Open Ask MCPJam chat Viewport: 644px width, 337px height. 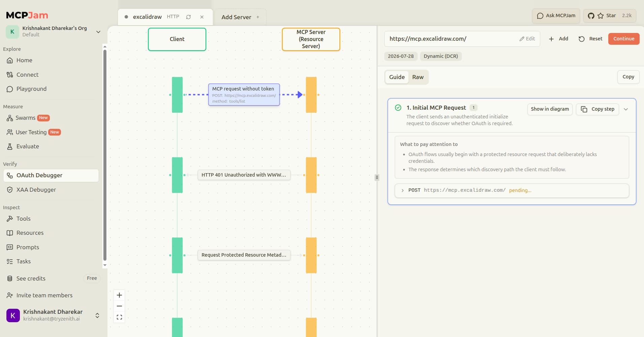556,16
